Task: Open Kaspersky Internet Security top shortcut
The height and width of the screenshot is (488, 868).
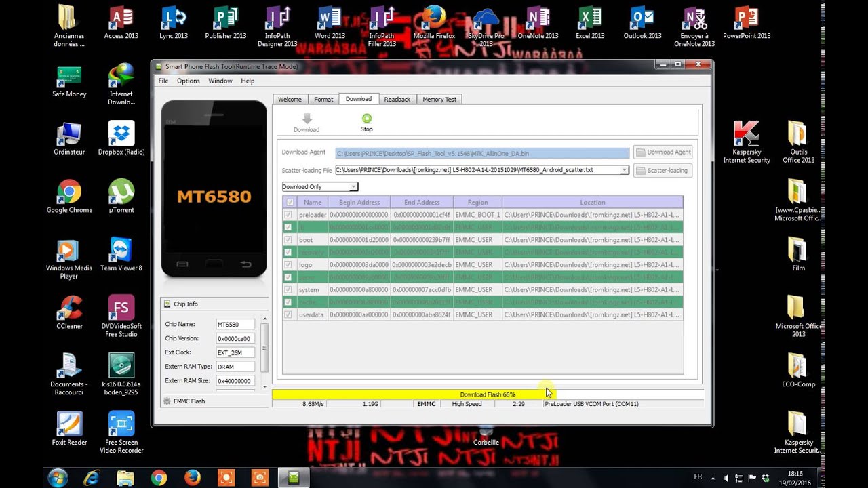Action: coord(747,142)
